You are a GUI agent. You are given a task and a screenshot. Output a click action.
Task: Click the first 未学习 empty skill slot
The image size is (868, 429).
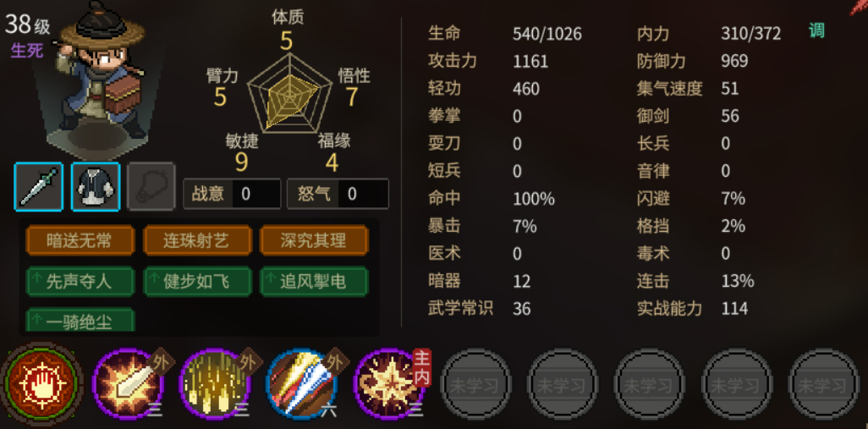pos(475,384)
